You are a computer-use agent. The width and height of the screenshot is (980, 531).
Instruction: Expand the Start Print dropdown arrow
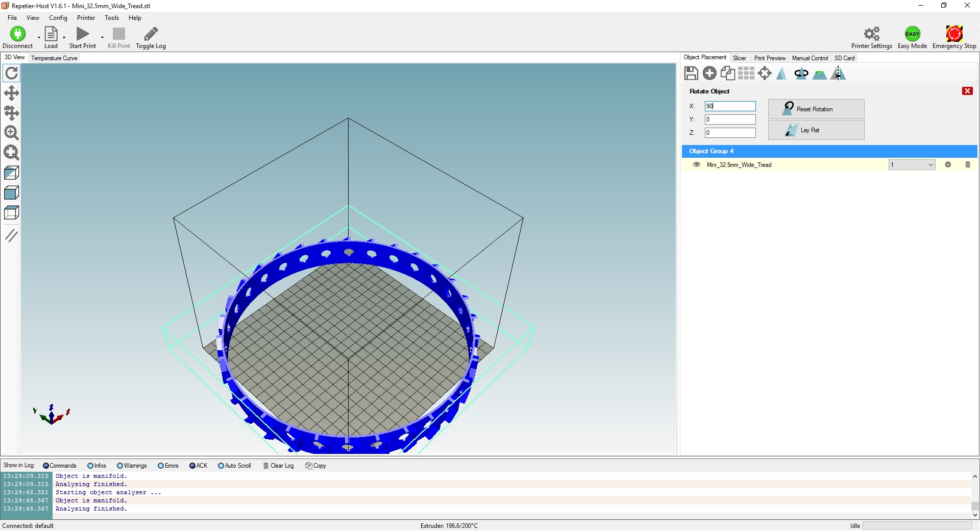point(102,37)
